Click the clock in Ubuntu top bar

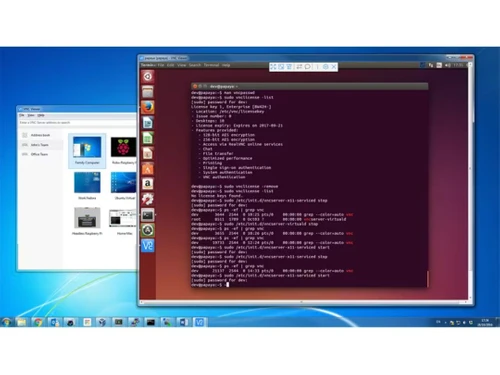[458, 65]
